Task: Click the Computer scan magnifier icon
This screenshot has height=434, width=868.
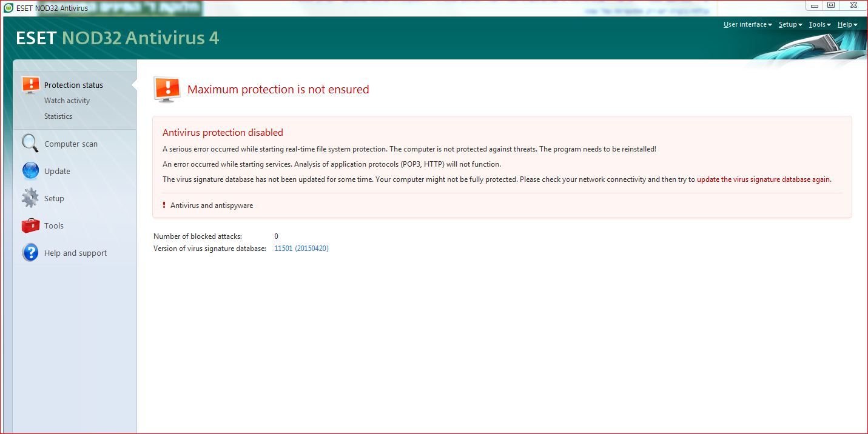Action: coord(30,144)
